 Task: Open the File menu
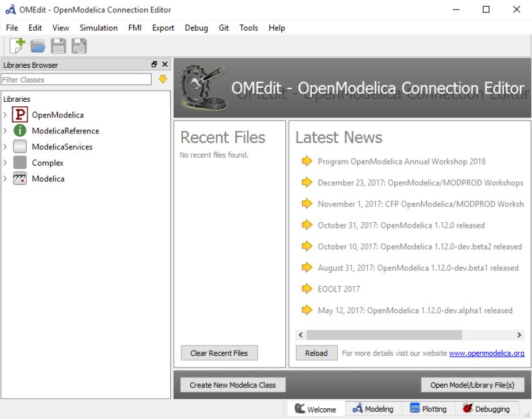click(12, 28)
